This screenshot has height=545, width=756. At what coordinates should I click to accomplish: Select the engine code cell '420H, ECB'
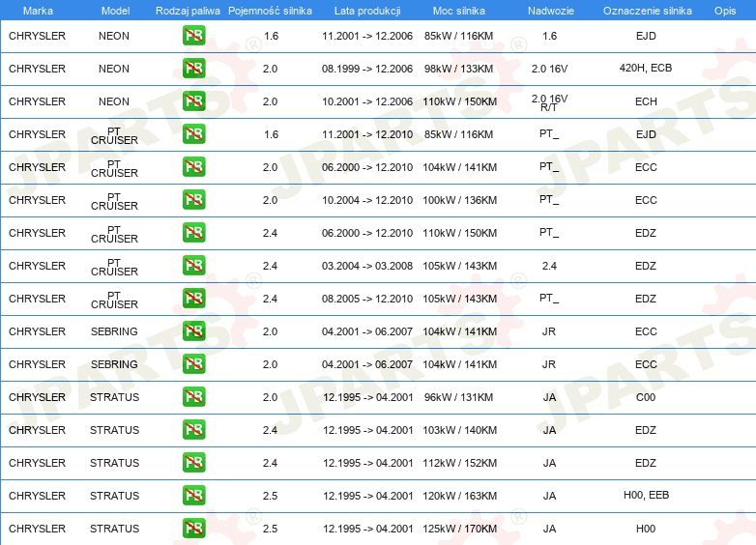(646, 69)
